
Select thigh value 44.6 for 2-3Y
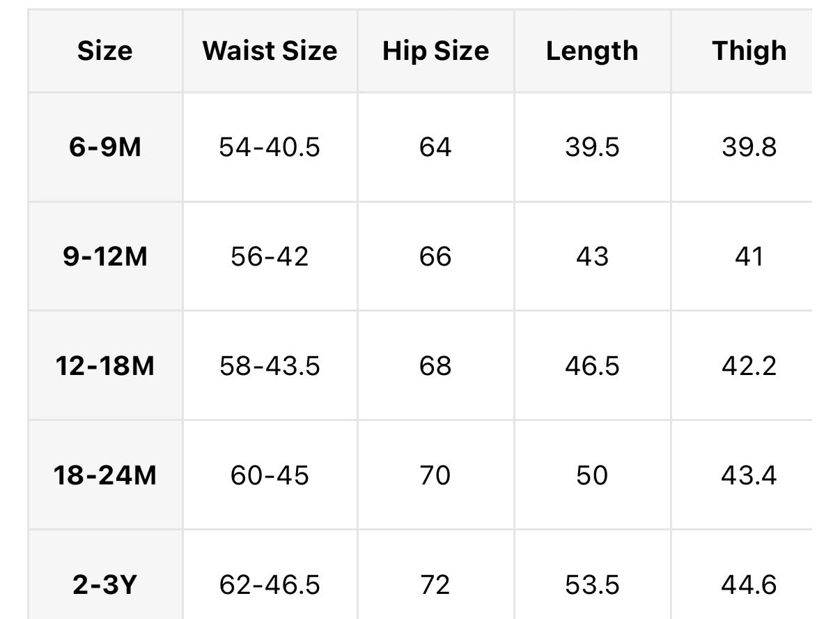[x=749, y=584]
